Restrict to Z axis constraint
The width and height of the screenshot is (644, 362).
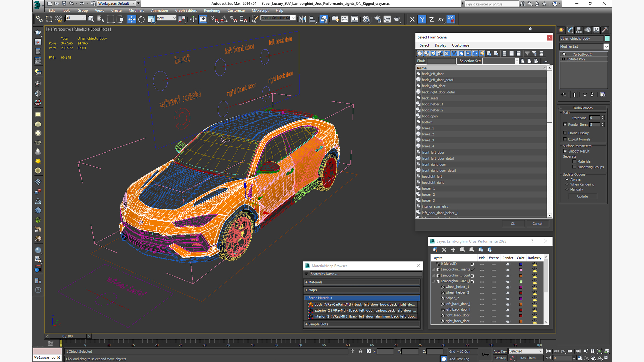[431, 19]
